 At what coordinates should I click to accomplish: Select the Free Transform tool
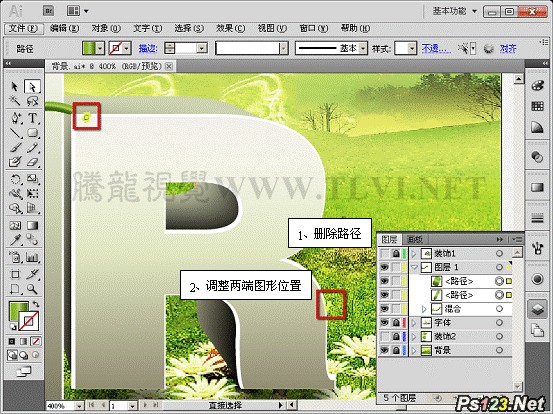[32, 194]
